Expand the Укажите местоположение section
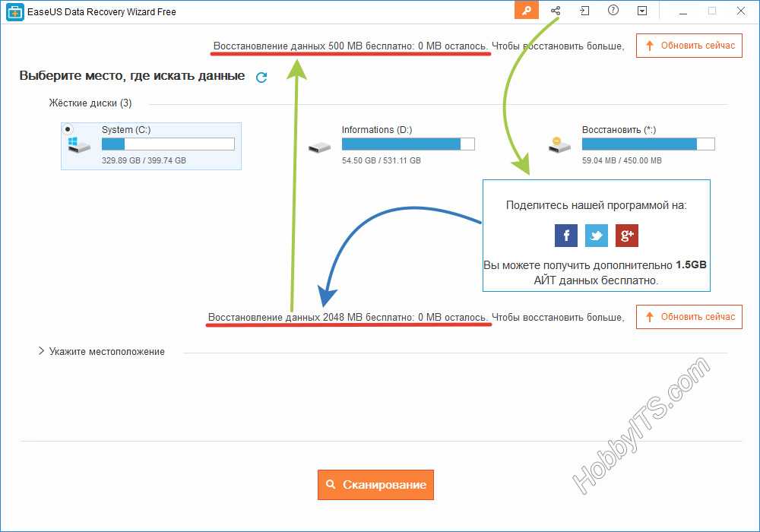 (42, 351)
